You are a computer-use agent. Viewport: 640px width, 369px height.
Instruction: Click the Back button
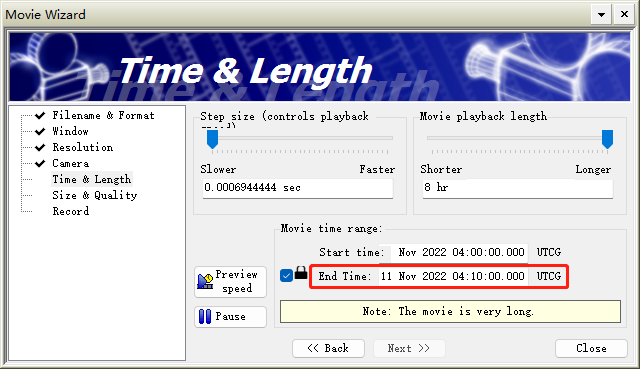click(328, 349)
